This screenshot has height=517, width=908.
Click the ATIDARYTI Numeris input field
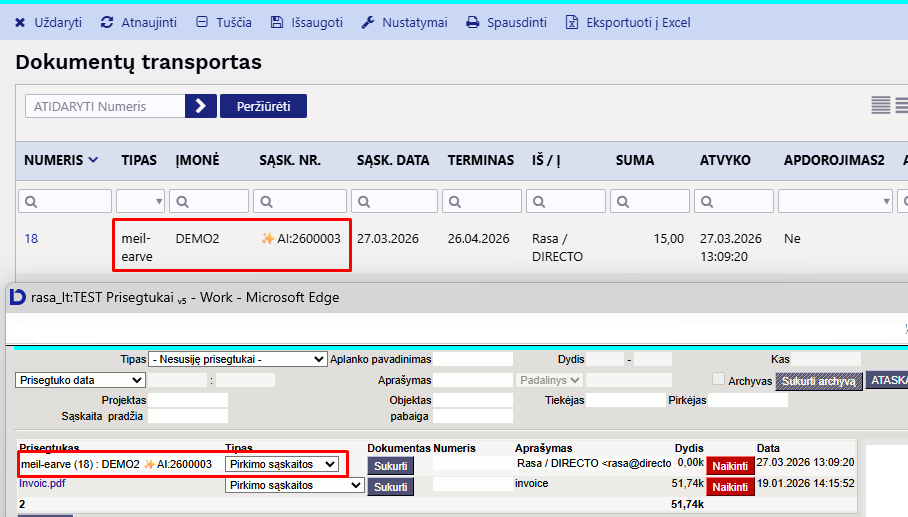click(x=106, y=106)
